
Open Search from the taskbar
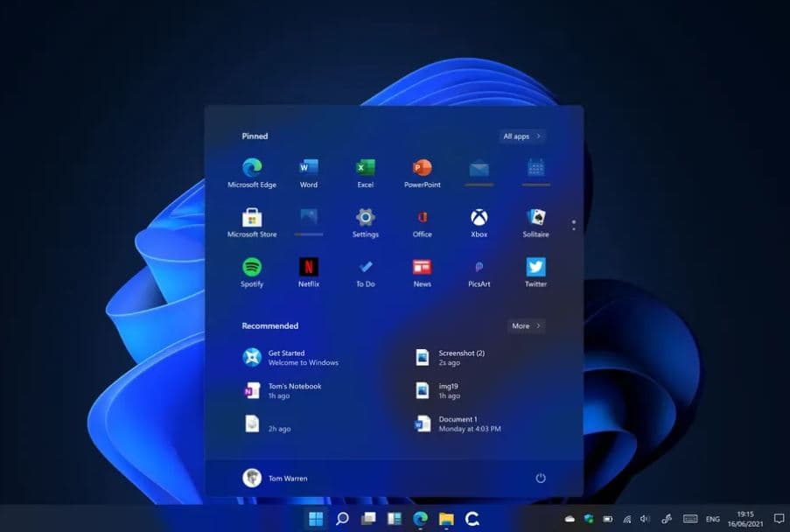342,518
